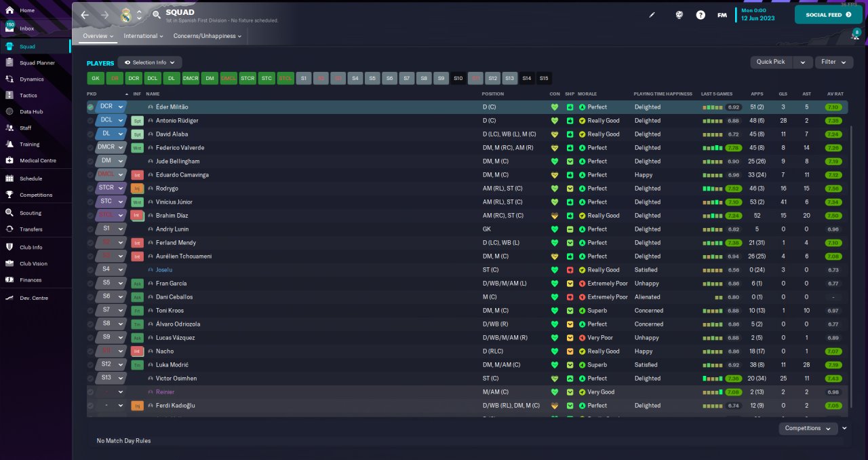This screenshot has height=460, width=868.
Task: Go back with the left arrow
Action: tap(85, 14)
